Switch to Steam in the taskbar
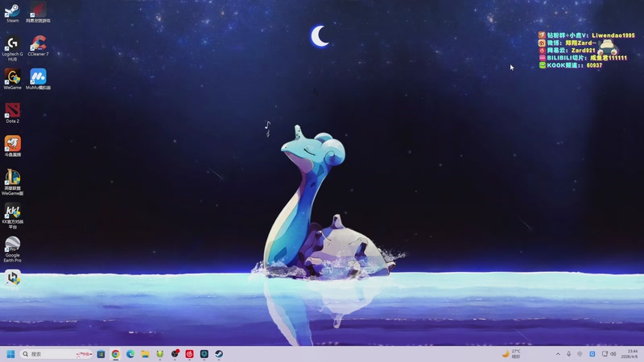This screenshot has width=644, height=362. (219, 354)
